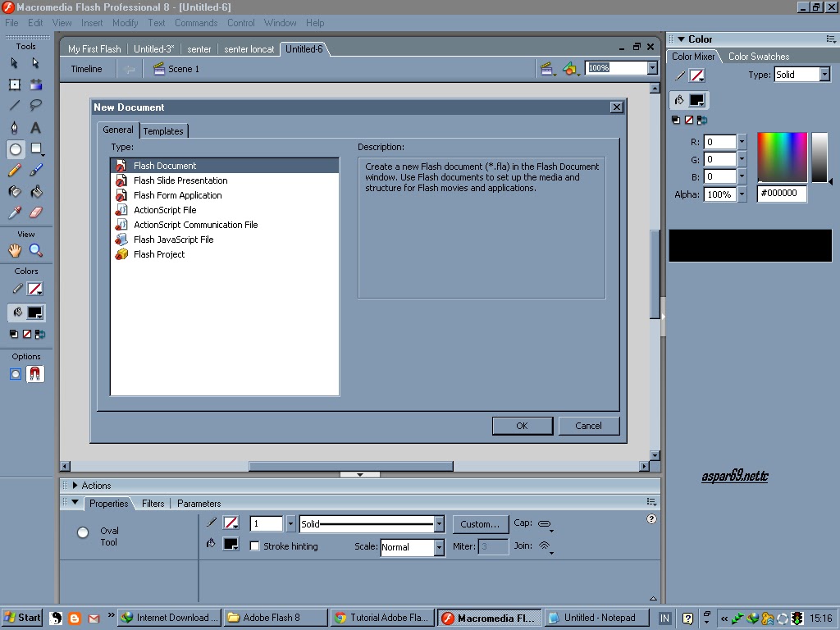Image resolution: width=840 pixels, height=630 pixels.
Task: Select Flash Slide Presentation type
Action: tap(225, 180)
